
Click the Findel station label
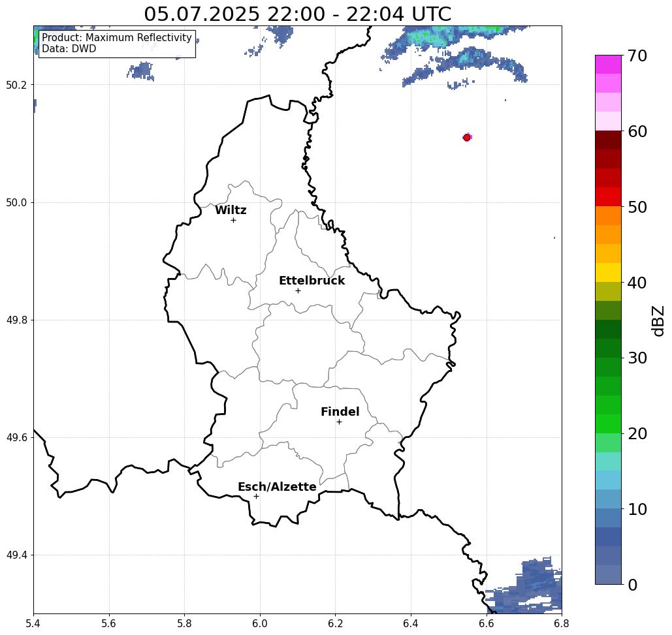[340, 412]
